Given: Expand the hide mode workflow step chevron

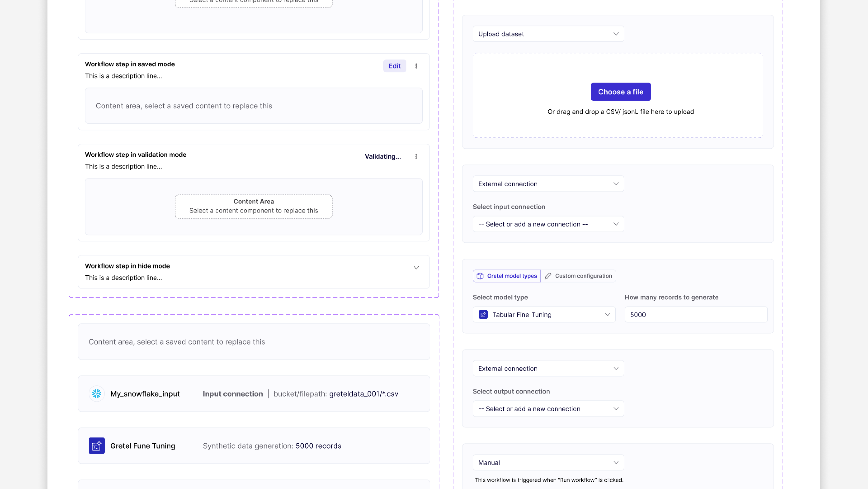Looking at the screenshot, I should coord(416,268).
